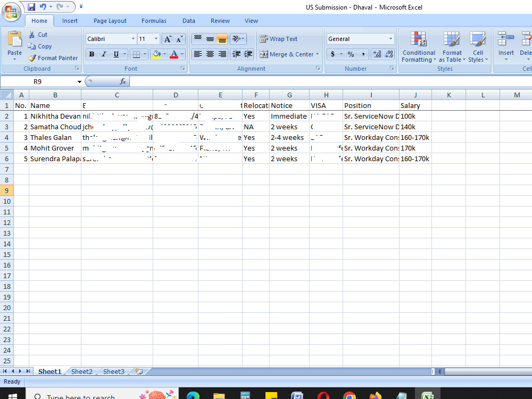Switch to Sheet2 worksheet tab
The image size is (532, 399).
82,371
